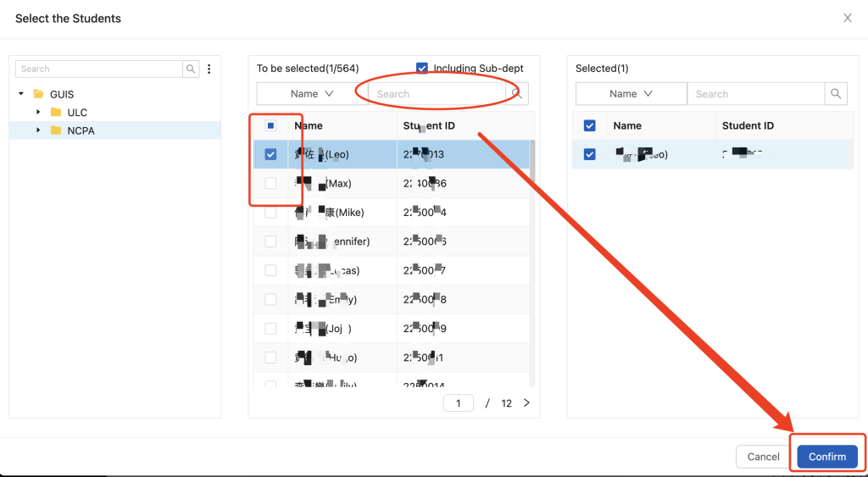The image size is (868, 477).
Task: Open the three-dot options menu in department panel
Action: click(209, 69)
